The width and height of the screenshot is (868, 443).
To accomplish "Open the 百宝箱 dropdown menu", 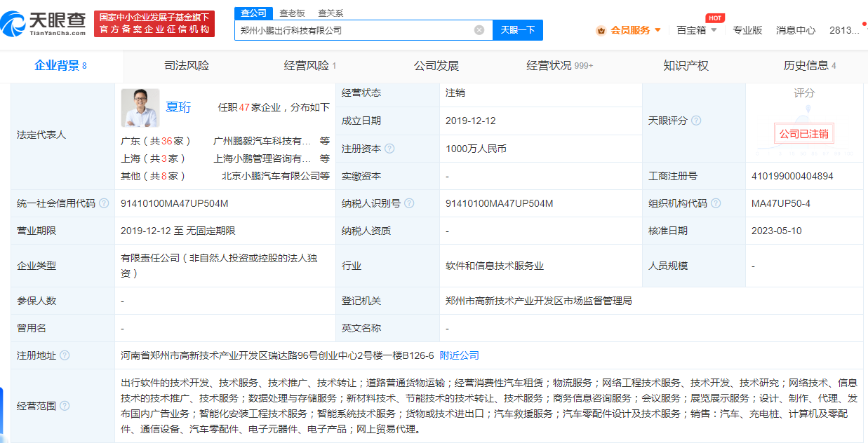I will (x=697, y=30).
